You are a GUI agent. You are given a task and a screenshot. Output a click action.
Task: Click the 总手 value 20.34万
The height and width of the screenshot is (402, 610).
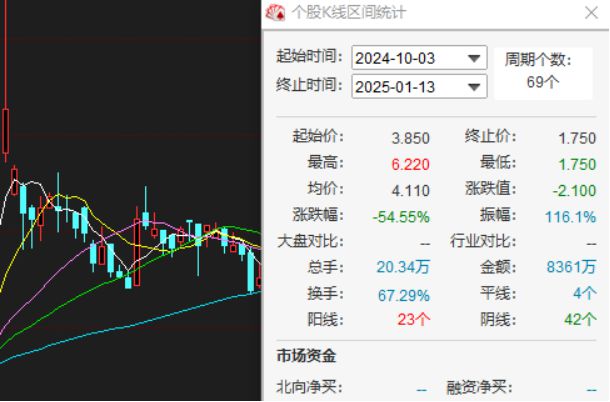pos(403,267)
